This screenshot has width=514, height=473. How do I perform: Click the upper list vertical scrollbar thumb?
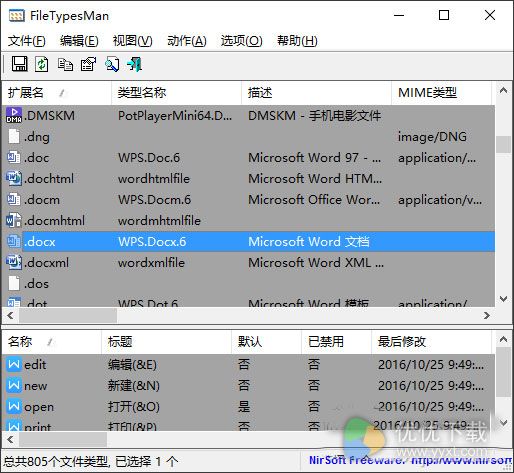503,144
